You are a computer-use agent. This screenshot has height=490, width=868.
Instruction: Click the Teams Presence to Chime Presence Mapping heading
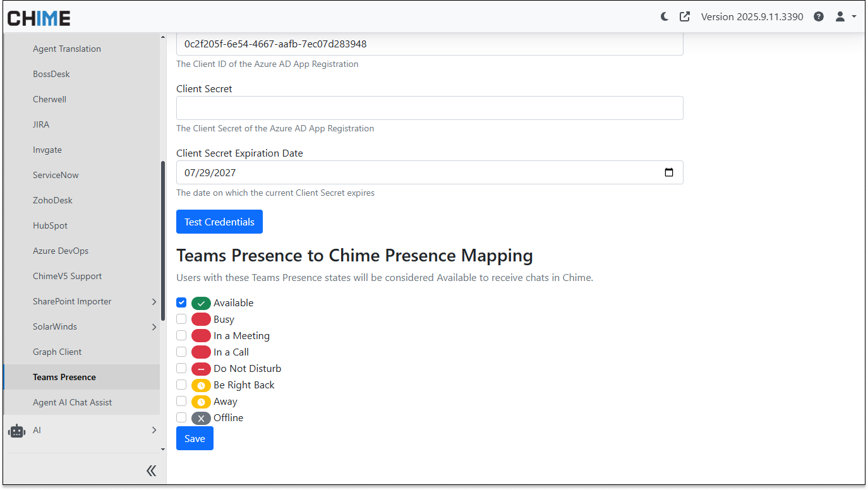click(354, 255)
